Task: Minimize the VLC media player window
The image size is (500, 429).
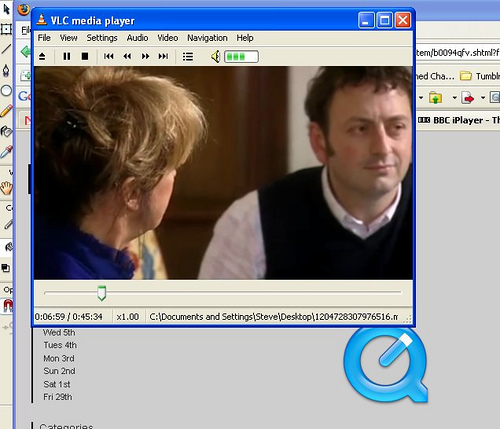Action: pyautogui.click(x=366, y=20)
